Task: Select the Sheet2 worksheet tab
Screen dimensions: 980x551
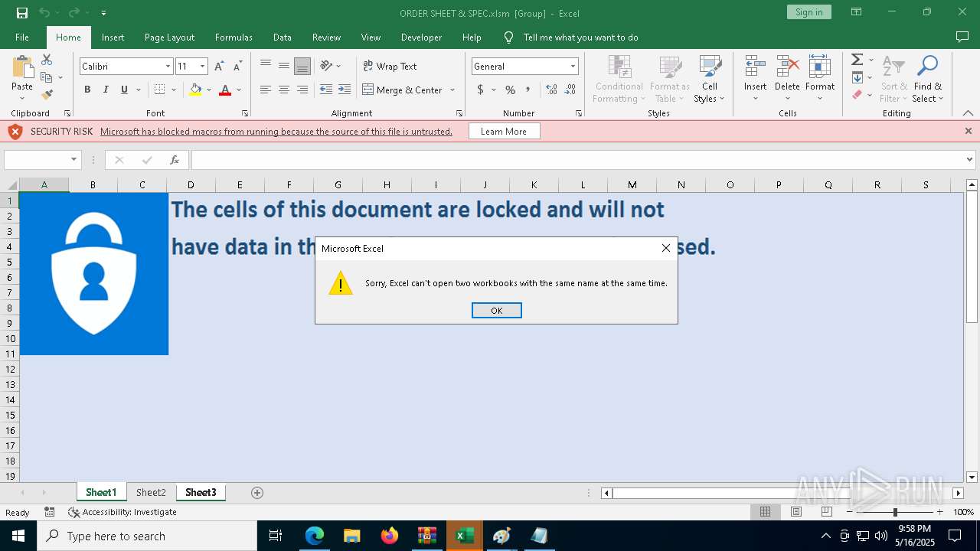Action: pos(151,493)
